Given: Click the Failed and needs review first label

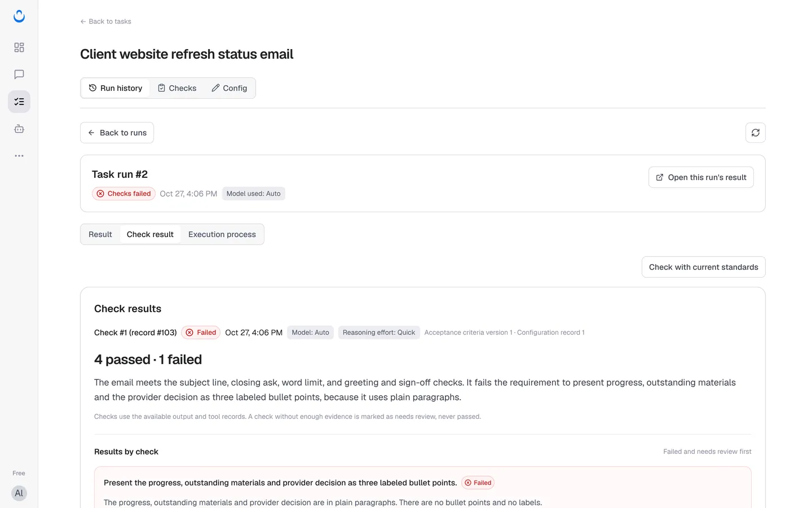Looking at the screenshot, I should 707,452.
